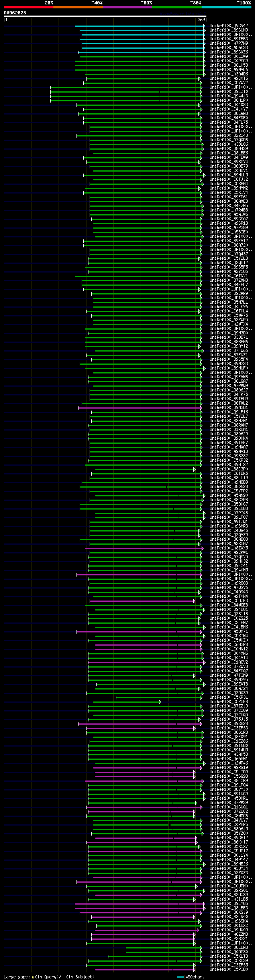Open hit UniRef100_Q9FX41
Image resolution: width=255 pixels, height=980 pixels.
[229, 565]
